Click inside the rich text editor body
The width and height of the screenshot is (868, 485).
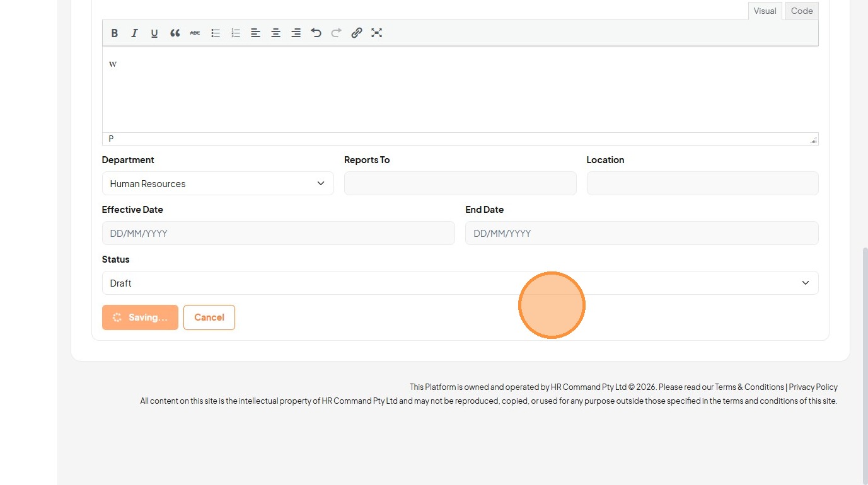(460, 89)
